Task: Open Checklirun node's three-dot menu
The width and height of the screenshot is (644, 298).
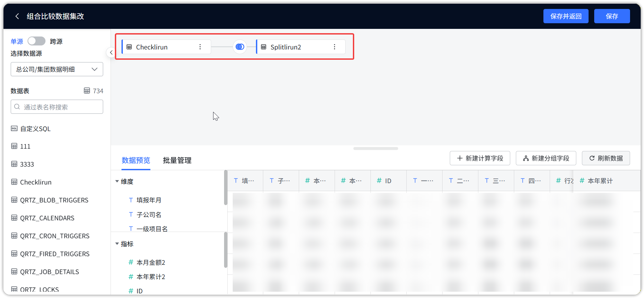Action: 200,47
